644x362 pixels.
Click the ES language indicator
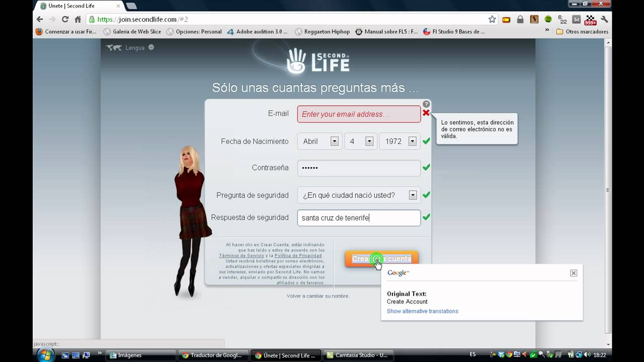click(x=472, y=354)
